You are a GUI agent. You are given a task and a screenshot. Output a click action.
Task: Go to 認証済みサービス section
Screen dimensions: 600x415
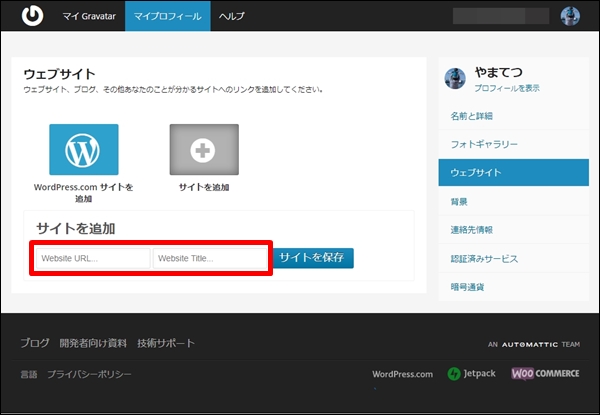point(514,259)
